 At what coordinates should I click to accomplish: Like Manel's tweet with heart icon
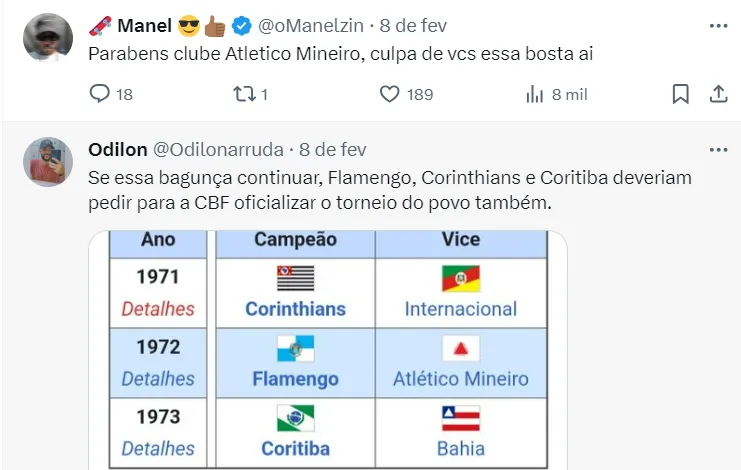(x=390, y=94)
